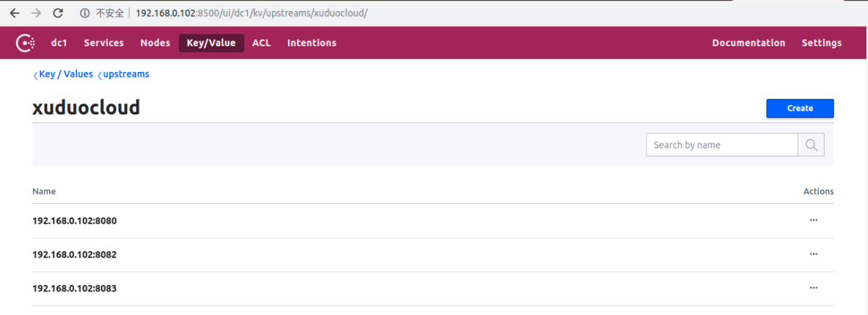The height and width of the screenshot is (315, 868).
Task: Open the 192.168.0.102:8082 key entry
Action: 74,255
